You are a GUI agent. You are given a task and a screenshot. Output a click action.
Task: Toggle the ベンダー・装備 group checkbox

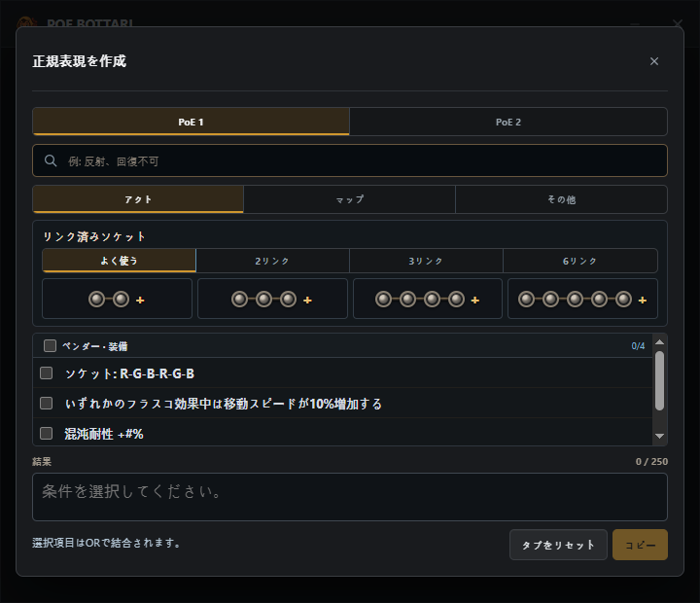click(50, 345)
